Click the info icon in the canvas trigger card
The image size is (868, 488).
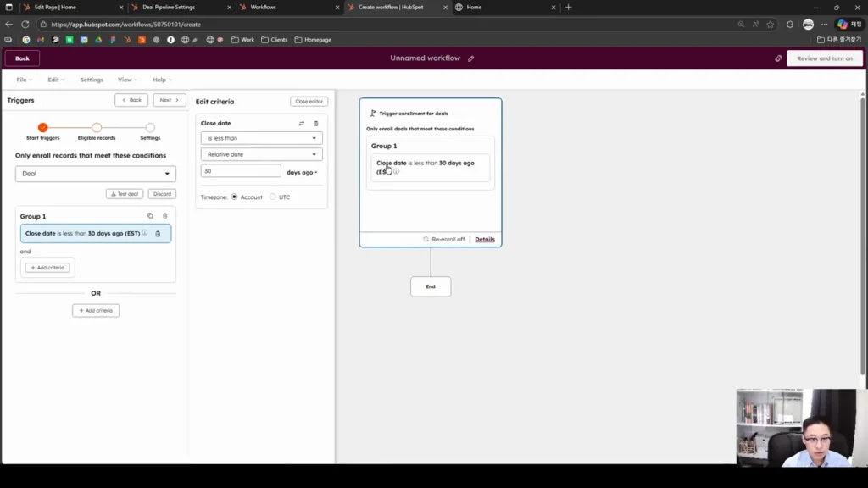397,171
